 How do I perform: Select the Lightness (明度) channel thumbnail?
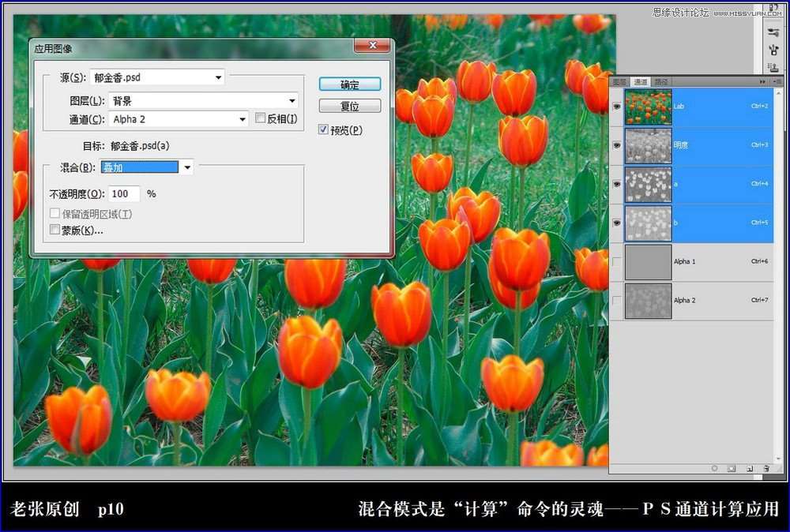point(648,146)
